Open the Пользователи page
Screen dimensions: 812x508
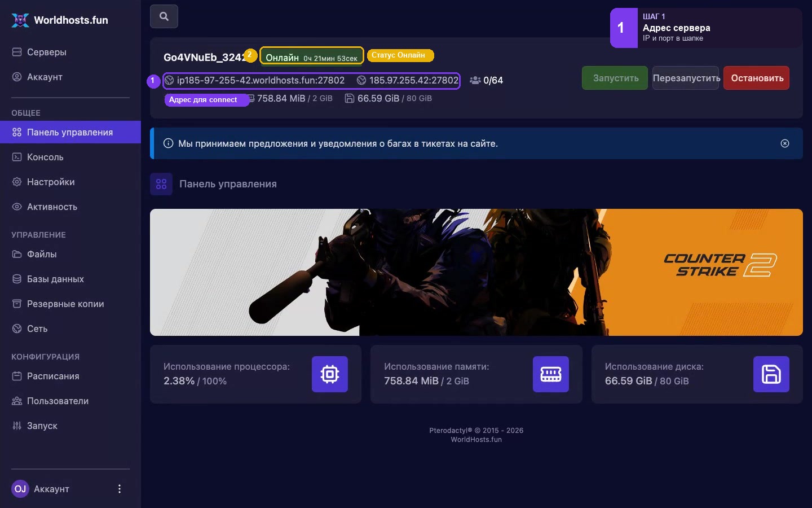[70, 401]
